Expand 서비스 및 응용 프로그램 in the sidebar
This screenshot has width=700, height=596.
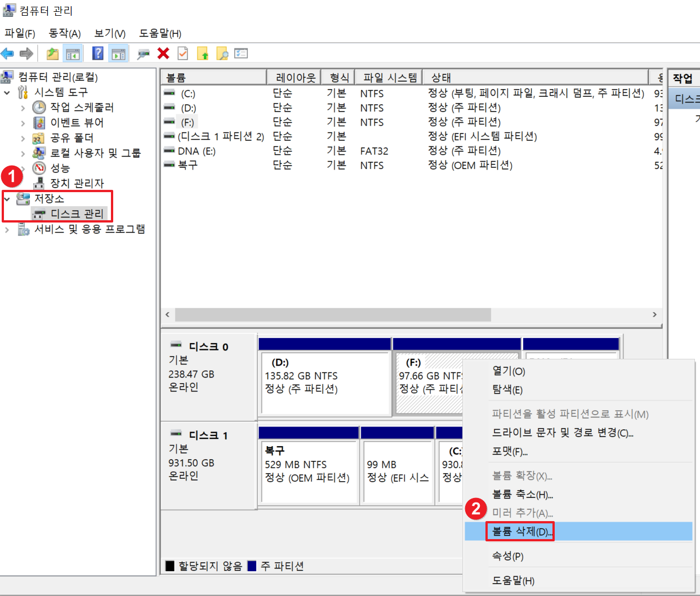click(6, 229)
